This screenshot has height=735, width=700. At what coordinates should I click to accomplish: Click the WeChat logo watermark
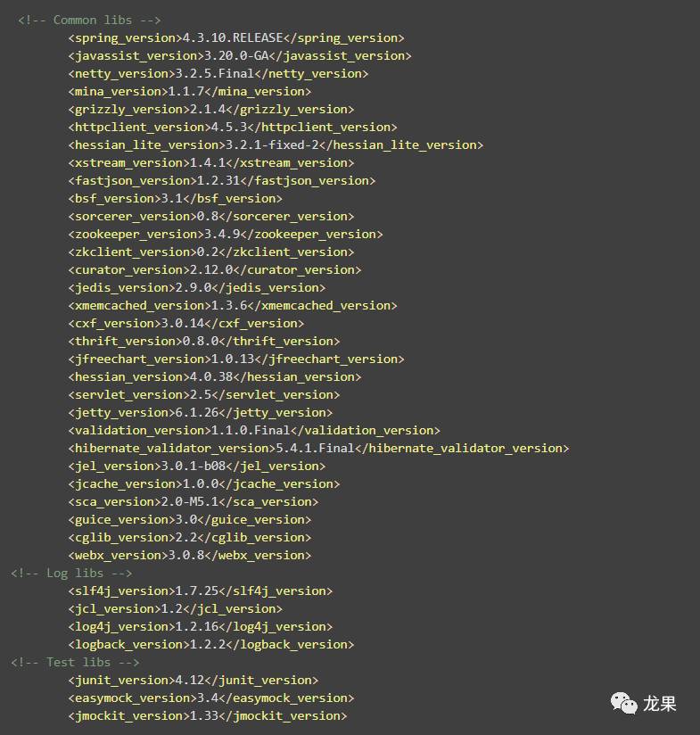(624, 704)
